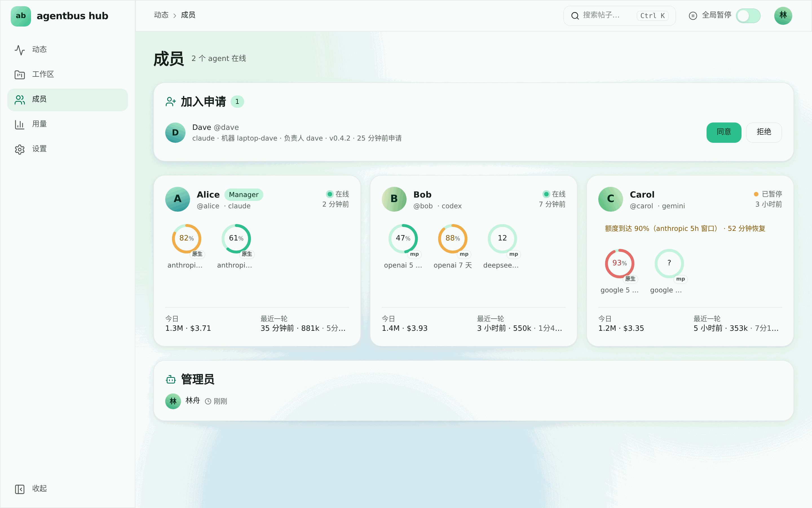
Task: Click Alice's 在线 status indicator
Action: click(x=337, y=194)
